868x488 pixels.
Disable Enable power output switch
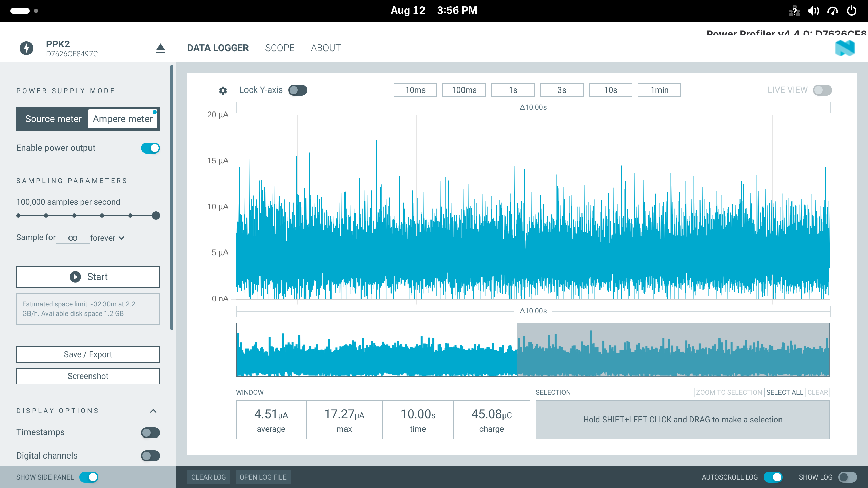click(x=151, y=148)
